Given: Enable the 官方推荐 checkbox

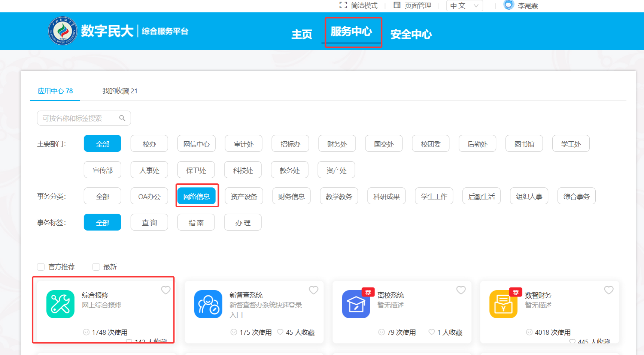Looking at the screenshot, I should tap(41, 267).
